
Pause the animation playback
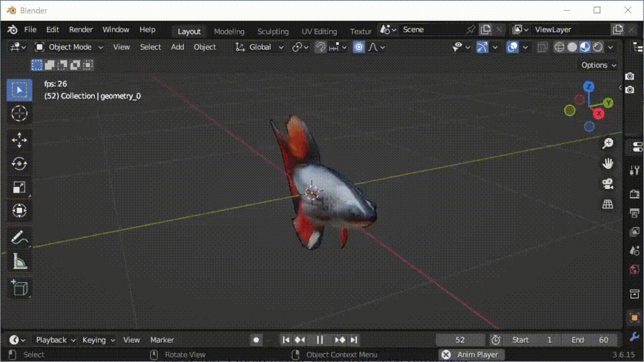coord(320,340)
